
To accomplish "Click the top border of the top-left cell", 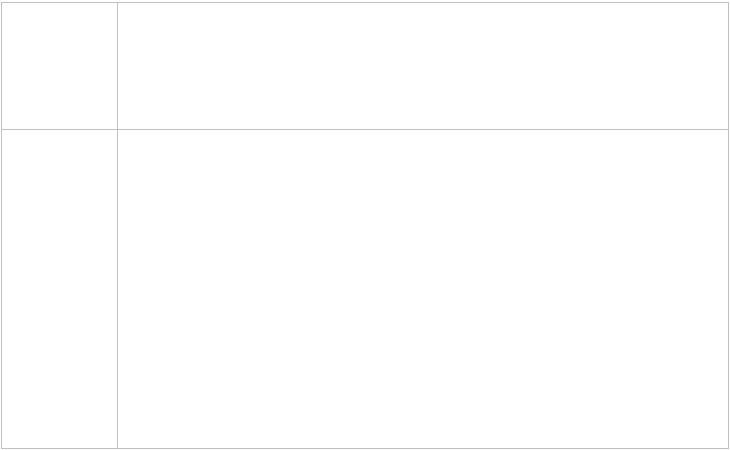I will coord(60,3).
